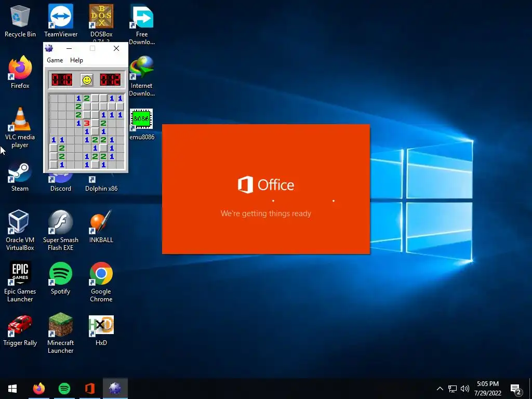Select the Spotify desktop shortcut
The width and height of the screenshot is (532, 399).
61,278
